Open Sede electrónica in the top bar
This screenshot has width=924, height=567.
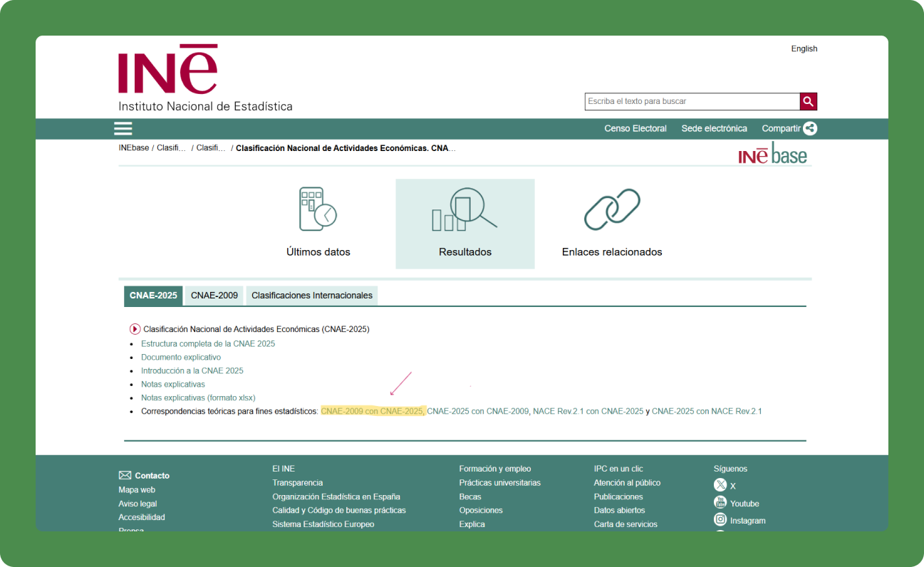click(715, 129)
